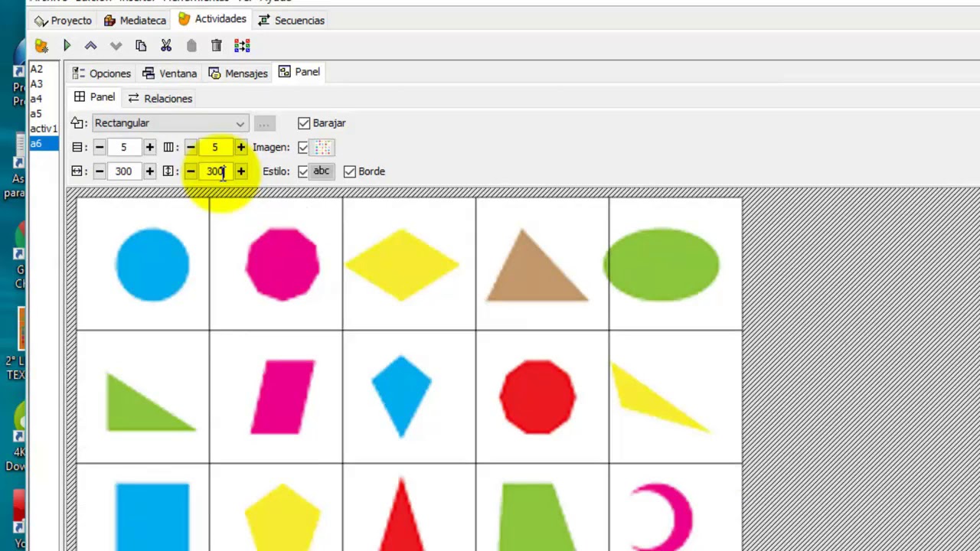980x551 pixels.
Task: Click the blue rectangle cell
Action: click(x=143, y=507)
